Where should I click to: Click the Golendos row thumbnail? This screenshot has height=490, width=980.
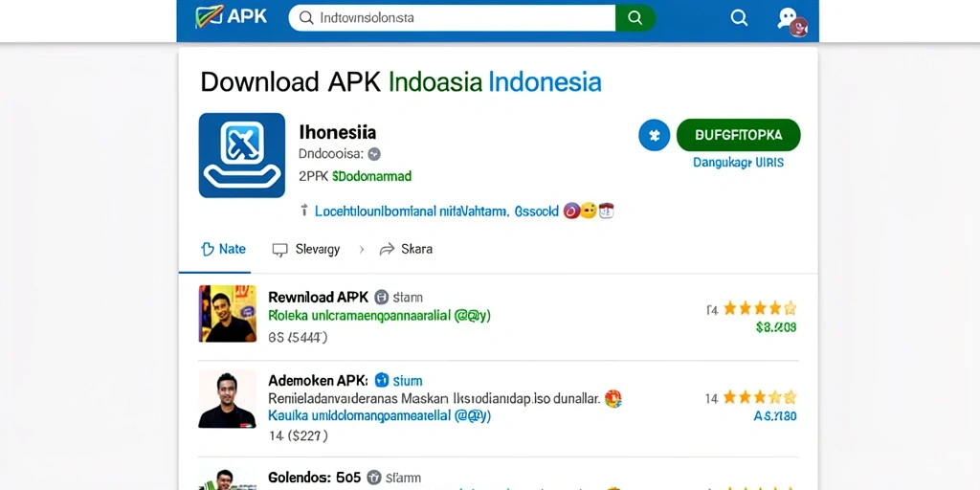point(228,479)
